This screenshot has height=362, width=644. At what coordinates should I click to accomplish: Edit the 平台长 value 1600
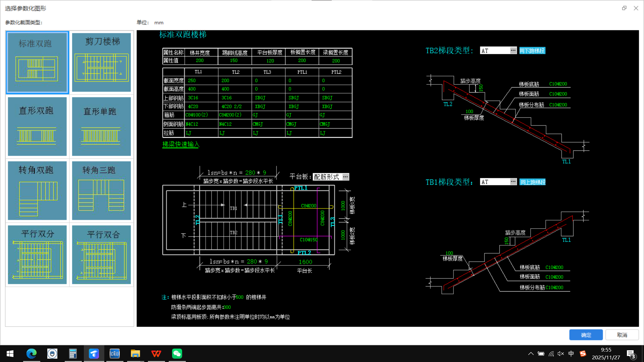point(305,262)
